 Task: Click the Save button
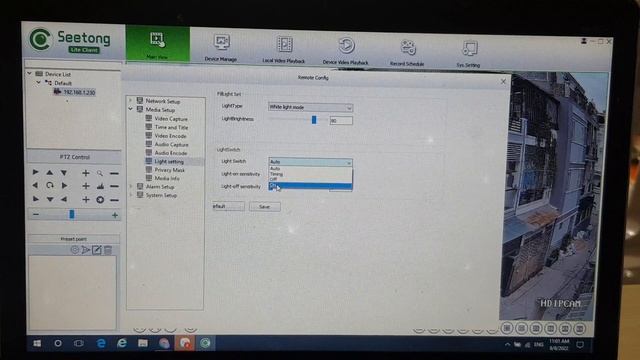pos(264,207)
